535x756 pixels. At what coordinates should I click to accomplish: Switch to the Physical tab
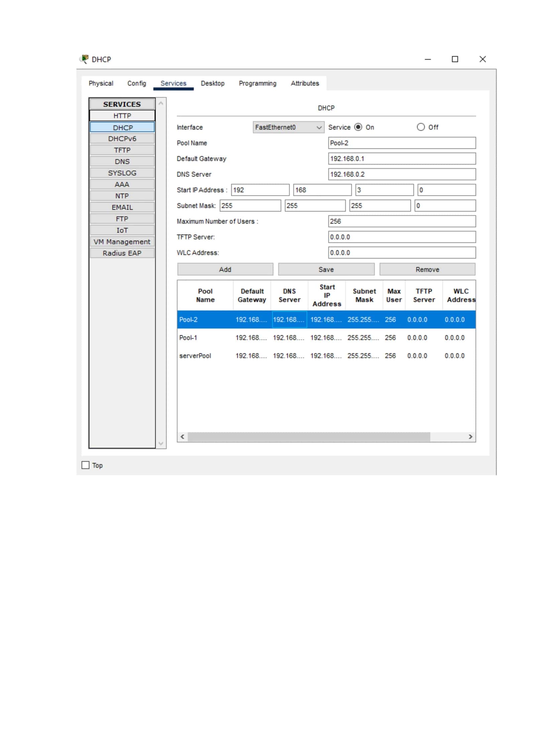101,83
